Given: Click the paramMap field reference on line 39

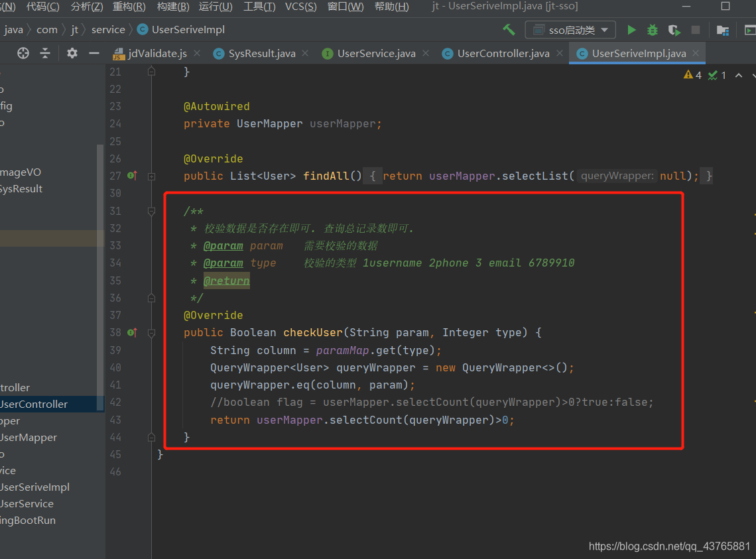Looking at the screenshot, I should click(342, 350).
